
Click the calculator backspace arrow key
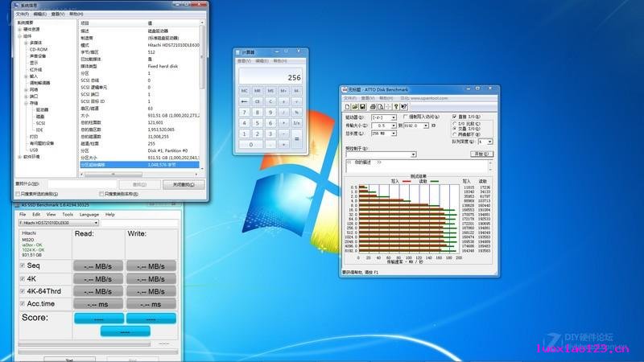click(x=245, y=101)
